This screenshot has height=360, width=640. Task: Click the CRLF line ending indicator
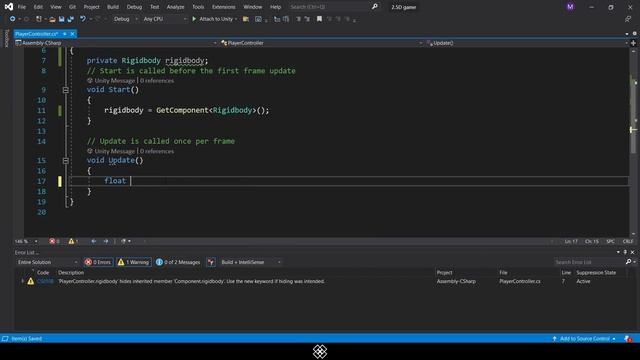628,241
